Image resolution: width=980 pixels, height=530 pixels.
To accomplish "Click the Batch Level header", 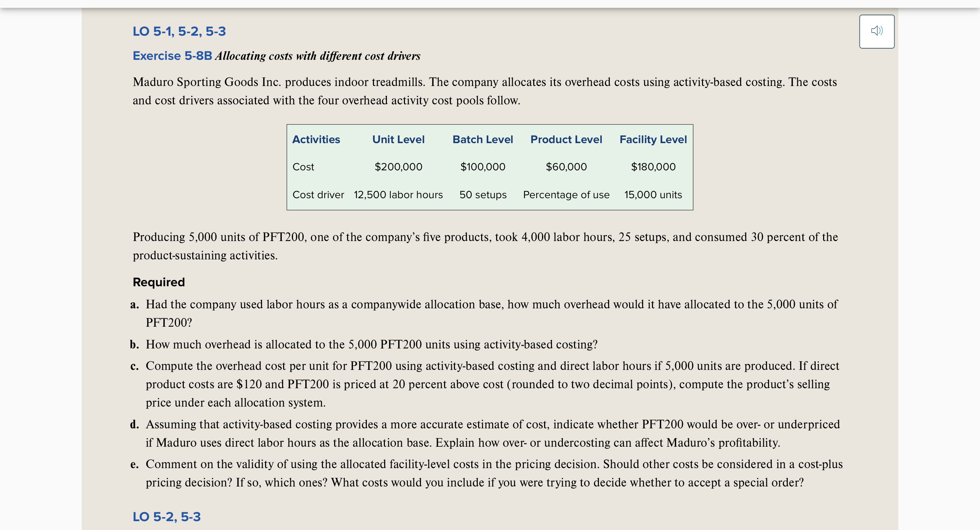I will (x=483, y=139).
